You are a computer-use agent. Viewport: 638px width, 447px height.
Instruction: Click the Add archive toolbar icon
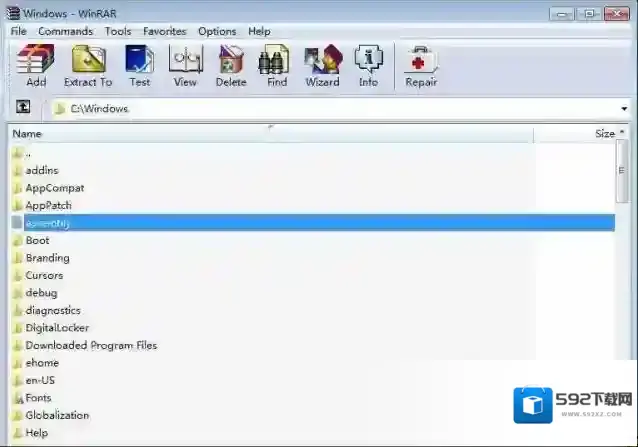[36, 66]
